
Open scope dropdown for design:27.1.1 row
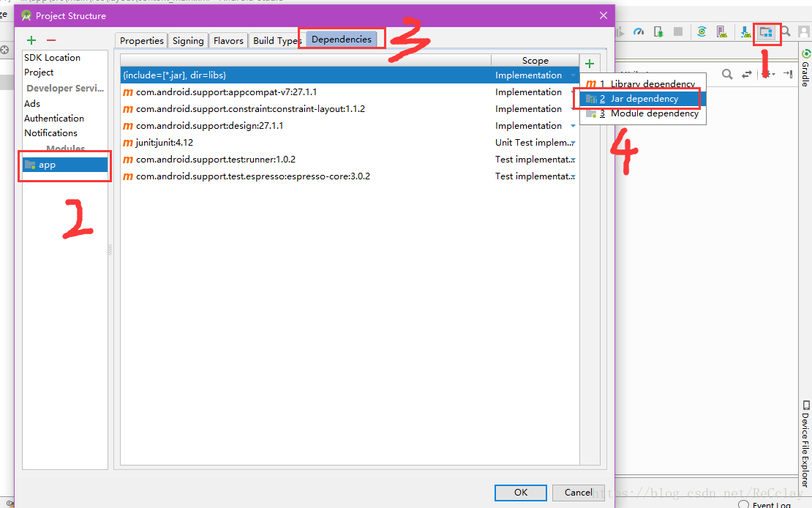tap(573, 126)
